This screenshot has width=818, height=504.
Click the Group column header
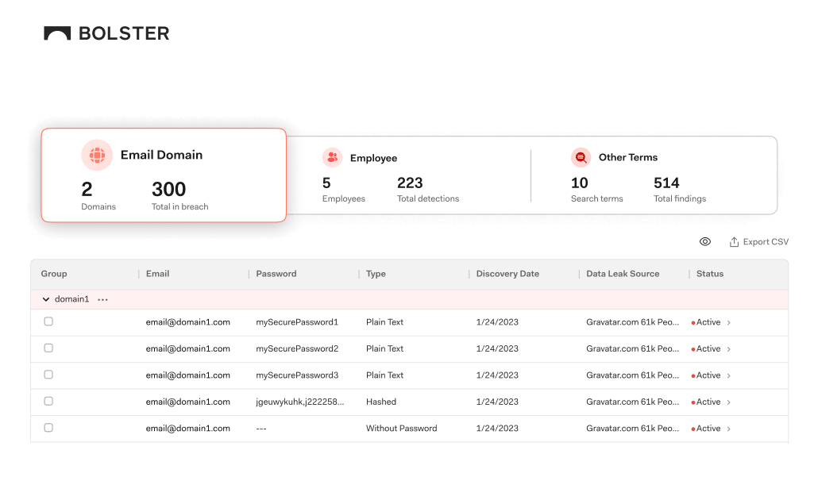tap(54, 274)
